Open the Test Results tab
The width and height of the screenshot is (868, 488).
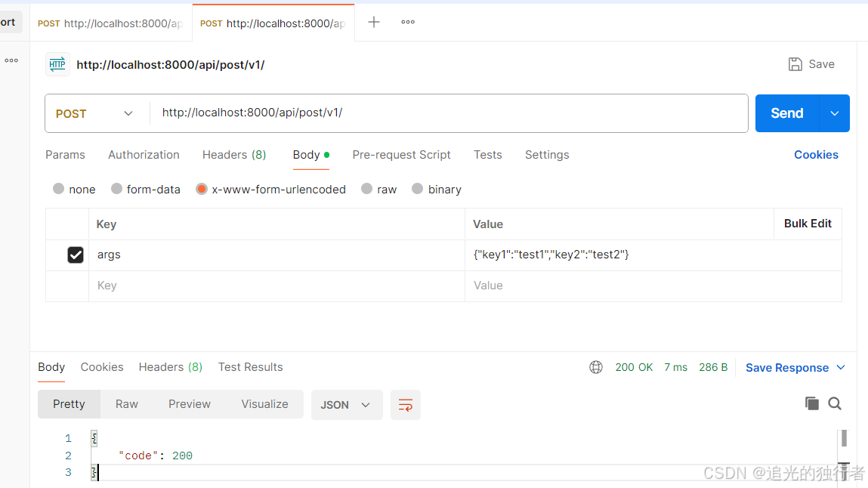tap(250, 367)
